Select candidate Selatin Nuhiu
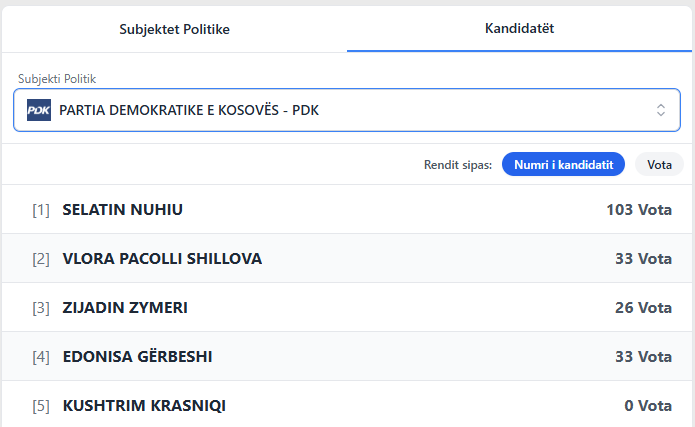 pos(123,210)
